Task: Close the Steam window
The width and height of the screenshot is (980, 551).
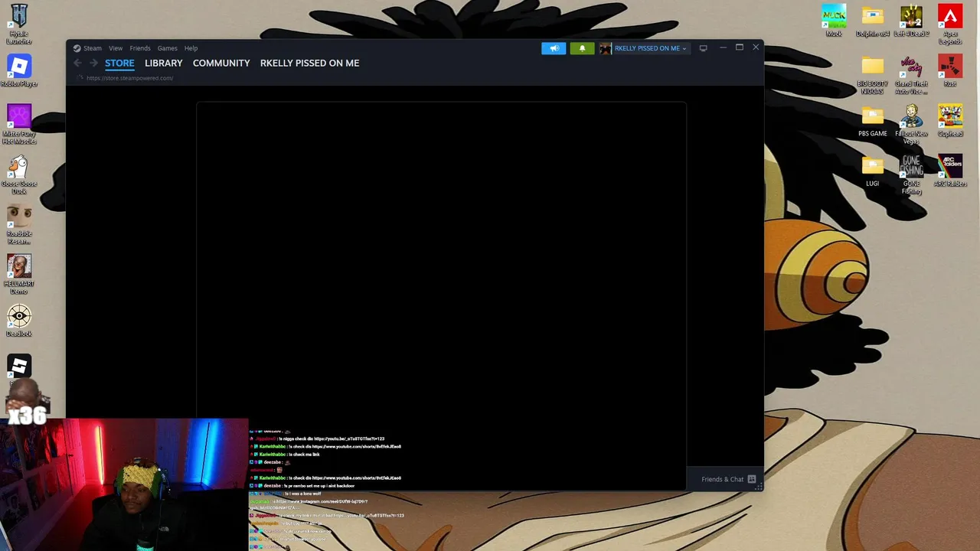Action: tap(756, 47)
